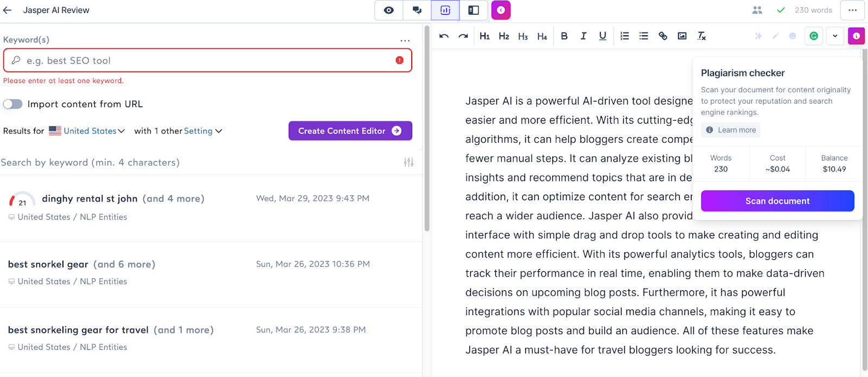The width and height of the screenshot is (868, 377).
Task: Click the Wed, Mar 29, 2023 9:43 PM date
Action: point(312,199)
